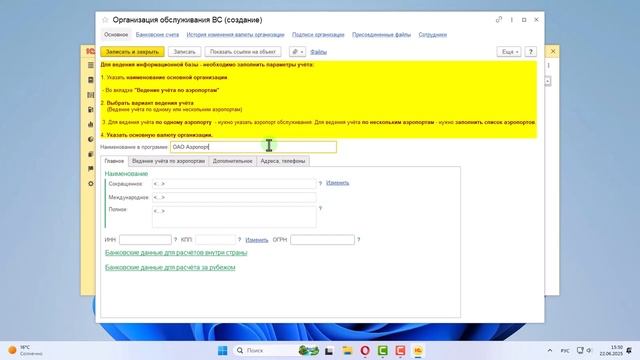Click Изменить link next to Сокращенное
This screenshot has height=360, width=640.
coord(338,183)
